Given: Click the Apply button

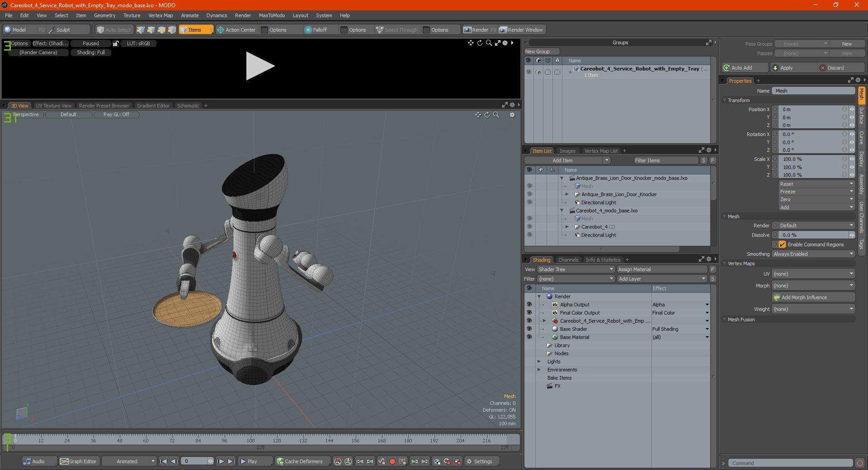Looking at the screenshot, I should coord(793,68).
